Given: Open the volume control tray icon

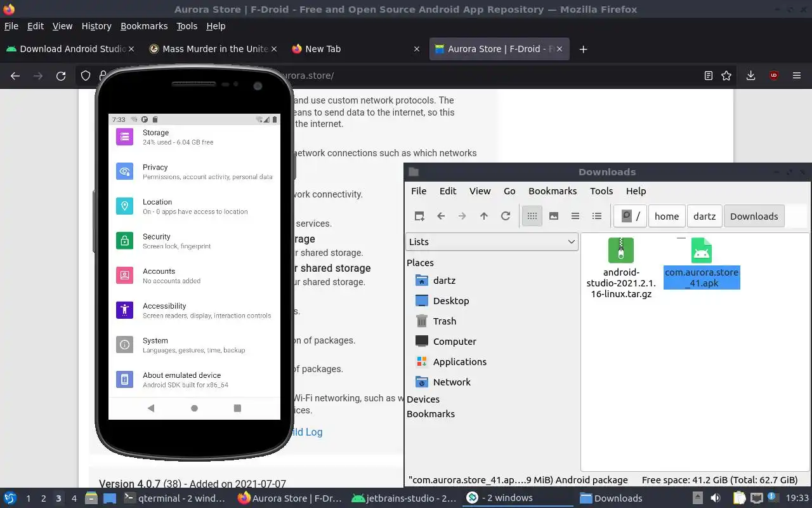Looking at the screenshot, I should pos(716,498).
